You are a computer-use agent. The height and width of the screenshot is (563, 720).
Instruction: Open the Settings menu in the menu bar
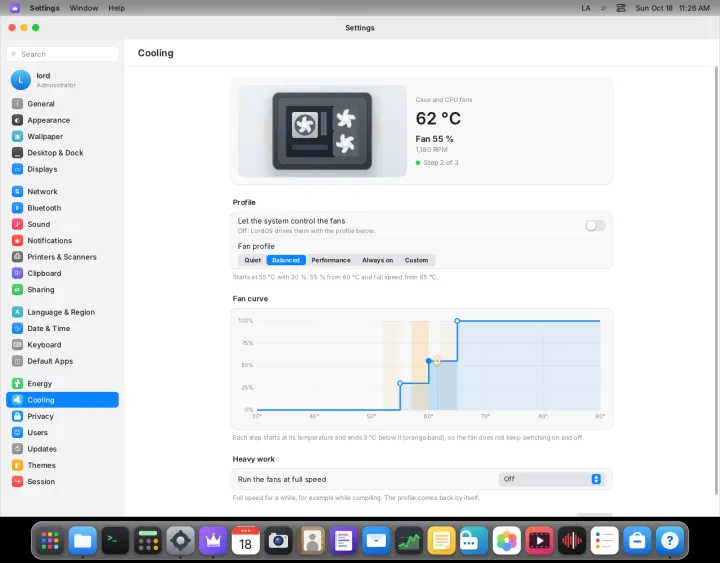tap(45, 8)
